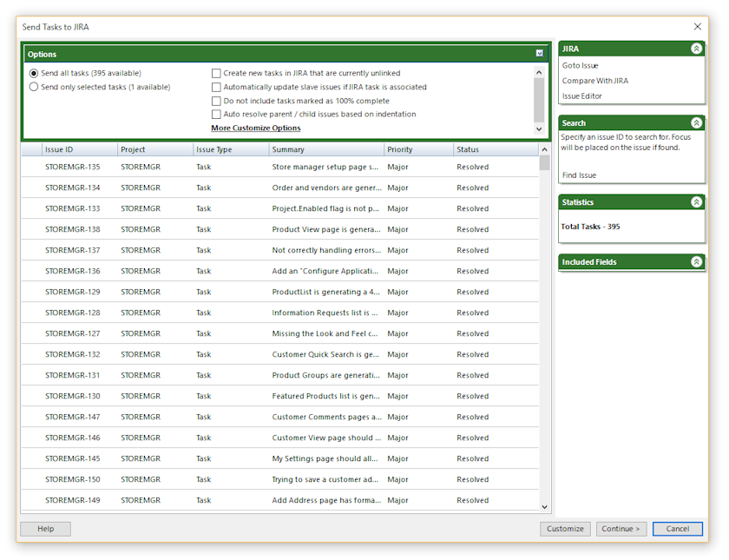Sort by Status column header

[x=496, y=149]
